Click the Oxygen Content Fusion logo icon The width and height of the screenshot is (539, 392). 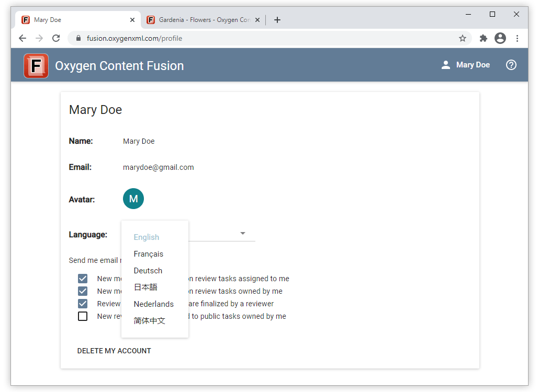pos(36,65)
